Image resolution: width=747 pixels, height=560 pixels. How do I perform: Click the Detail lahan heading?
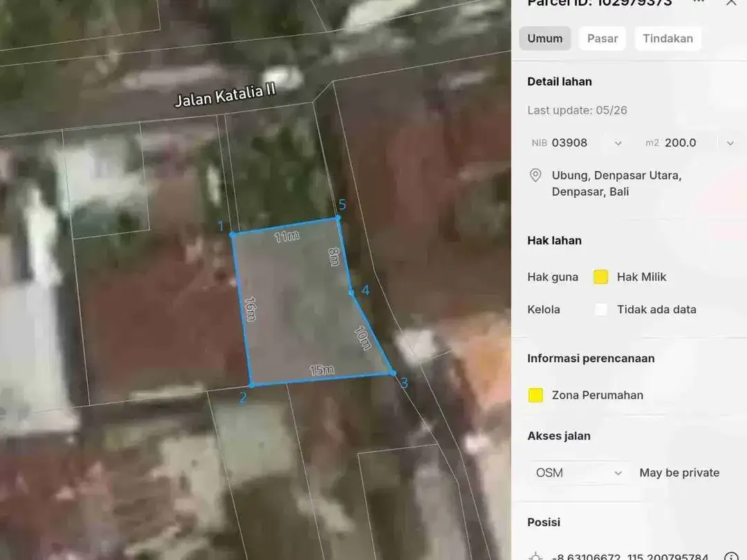point(560,82)
